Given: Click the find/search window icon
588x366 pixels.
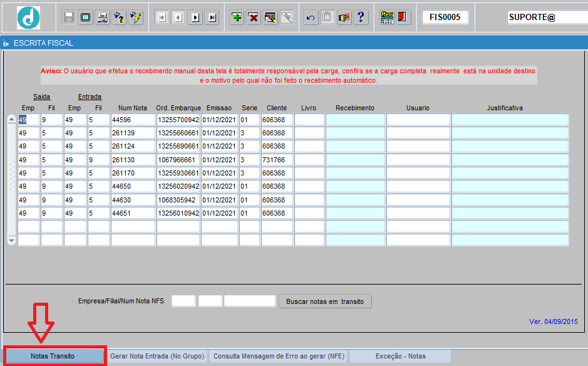Looking at the screenshot, I should [271, 18].
